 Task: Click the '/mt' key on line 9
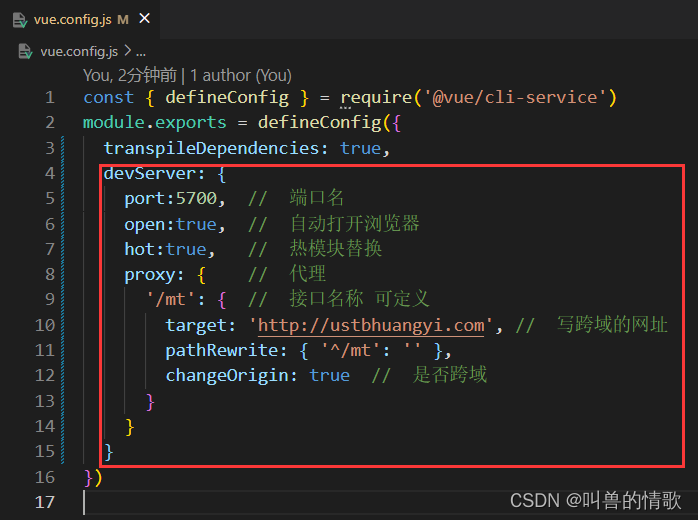coord(170,300)
